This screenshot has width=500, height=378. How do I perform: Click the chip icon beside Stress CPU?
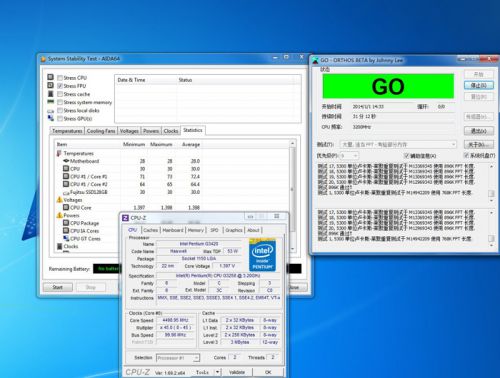pos(50,77)
